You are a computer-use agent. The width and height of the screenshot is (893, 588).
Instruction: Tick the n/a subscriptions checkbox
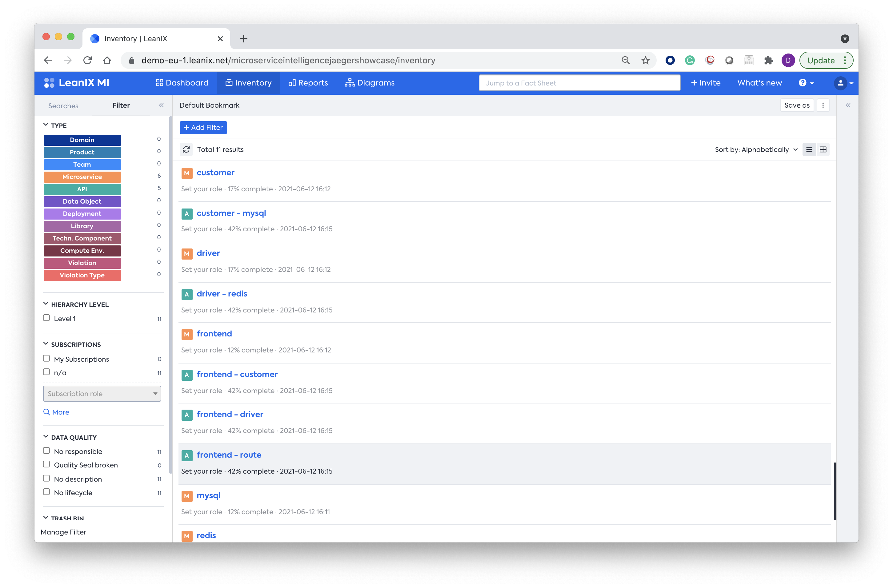point(46,372)
